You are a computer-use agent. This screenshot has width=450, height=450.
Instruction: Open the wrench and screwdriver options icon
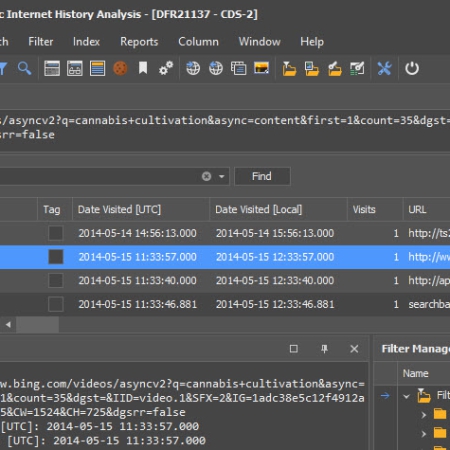[384, 69]
